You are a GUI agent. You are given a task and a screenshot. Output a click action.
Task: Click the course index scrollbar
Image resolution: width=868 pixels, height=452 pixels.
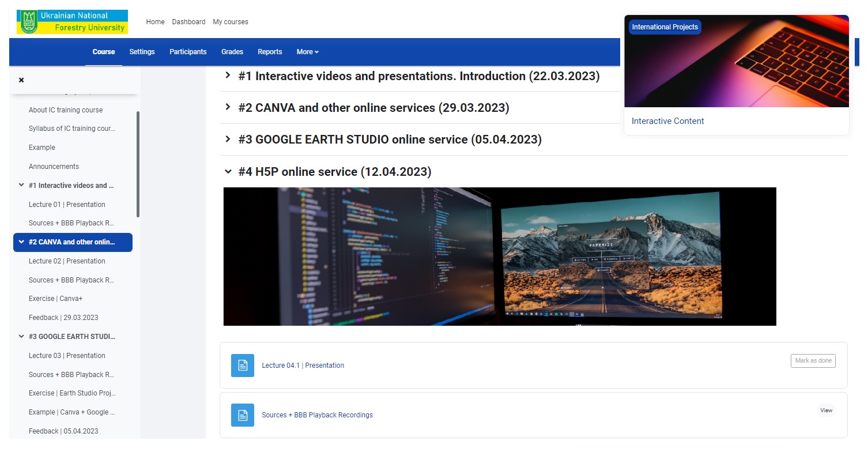point(138,164)
